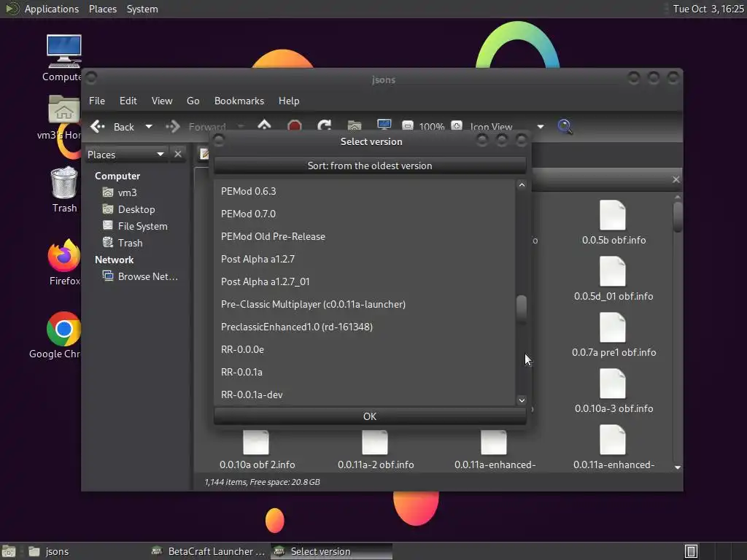
Task: Click the file manager scroll down arrow
Action: pyautogui.click(x=678, y=467)
